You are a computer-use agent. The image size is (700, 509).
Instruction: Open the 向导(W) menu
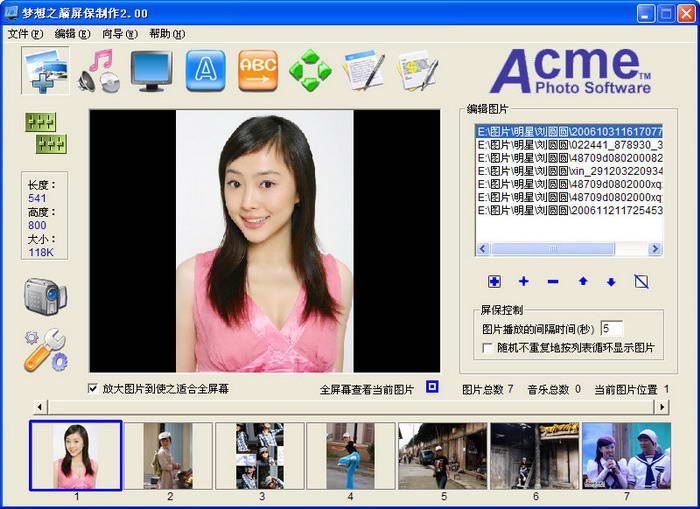[119, 33]
